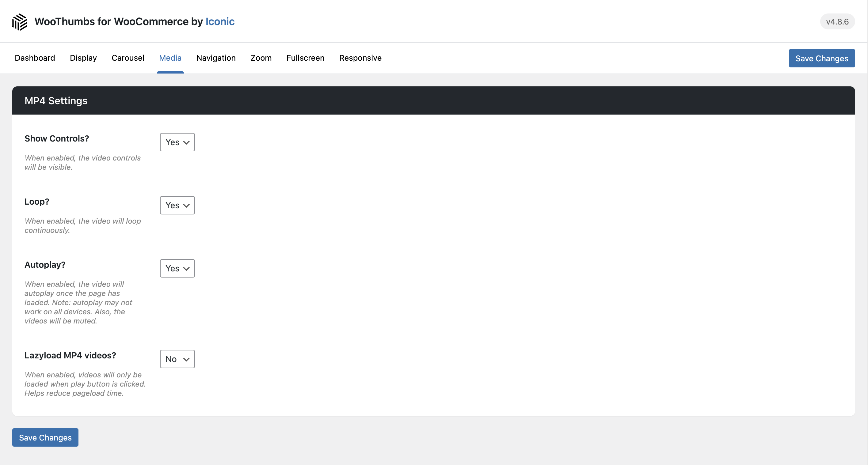The height and width of the screenshot is (465, 868).
Task: Click the "Autoplay?" label
Action: click(x=45, y=265)
